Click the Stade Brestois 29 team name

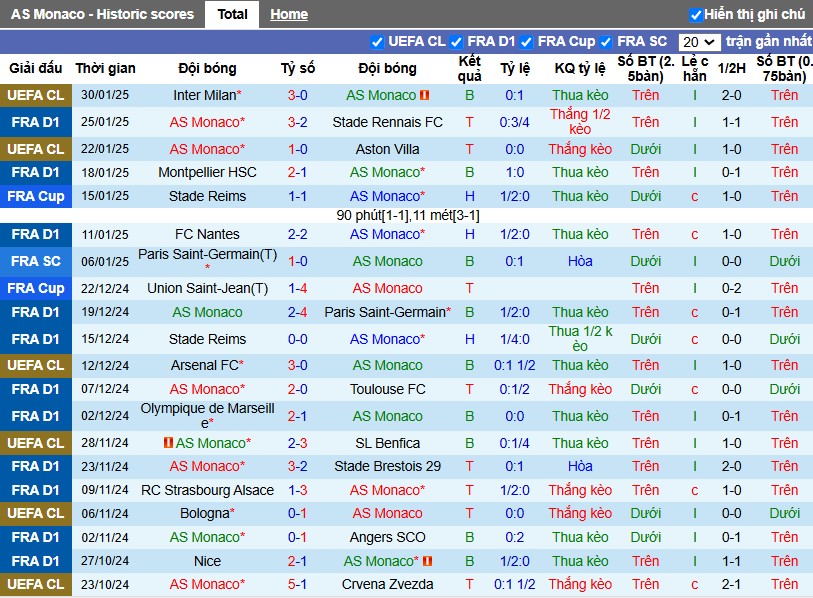point(387,466)
